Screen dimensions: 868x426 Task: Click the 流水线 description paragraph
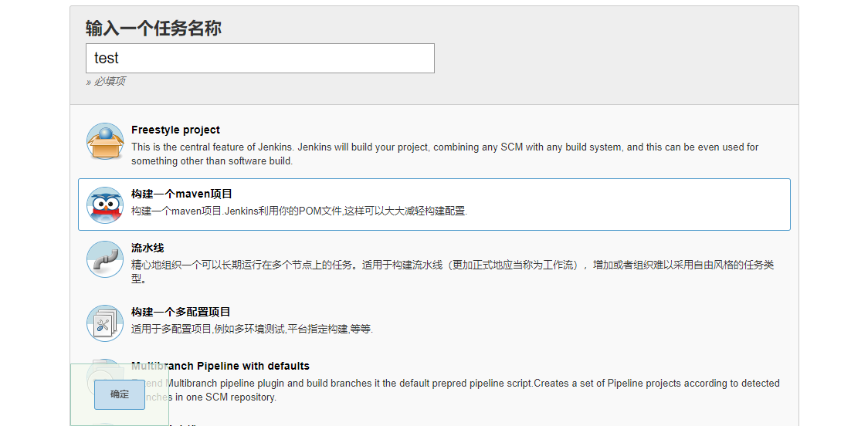click(453, 272)
